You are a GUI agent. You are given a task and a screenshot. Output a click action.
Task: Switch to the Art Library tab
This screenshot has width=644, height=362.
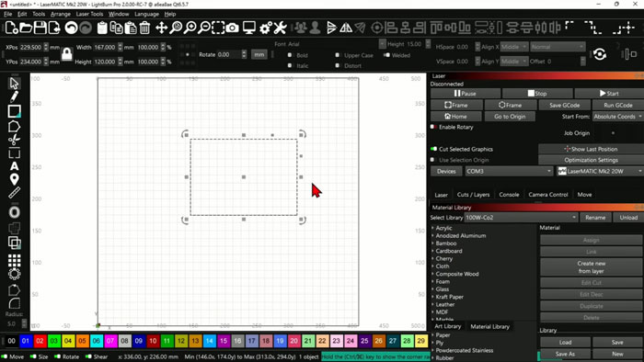pos(448,326)
